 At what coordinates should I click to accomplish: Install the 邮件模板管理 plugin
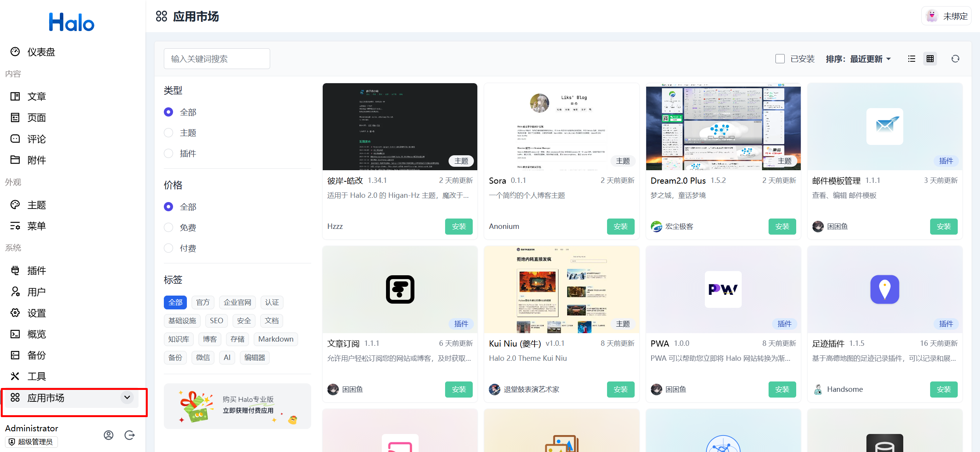coord(944,227)
